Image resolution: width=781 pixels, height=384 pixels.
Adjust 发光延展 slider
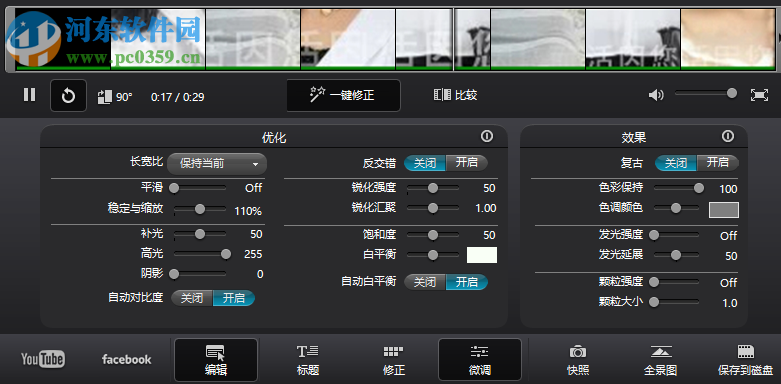[x=676, y=255]
